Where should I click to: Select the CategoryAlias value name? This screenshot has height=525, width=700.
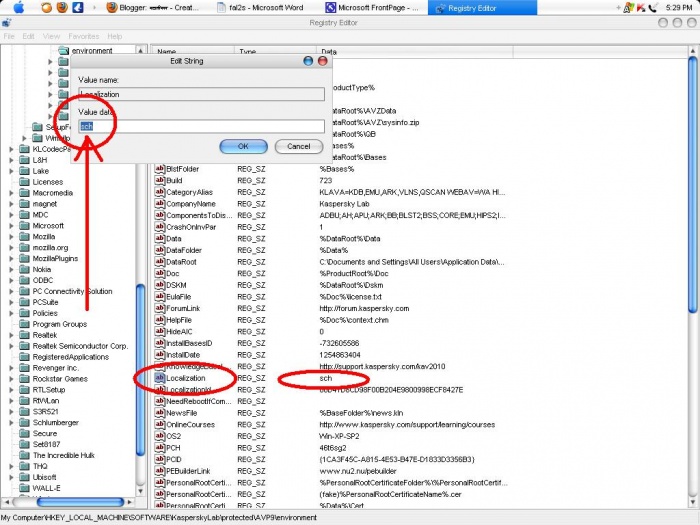[189, 192]
